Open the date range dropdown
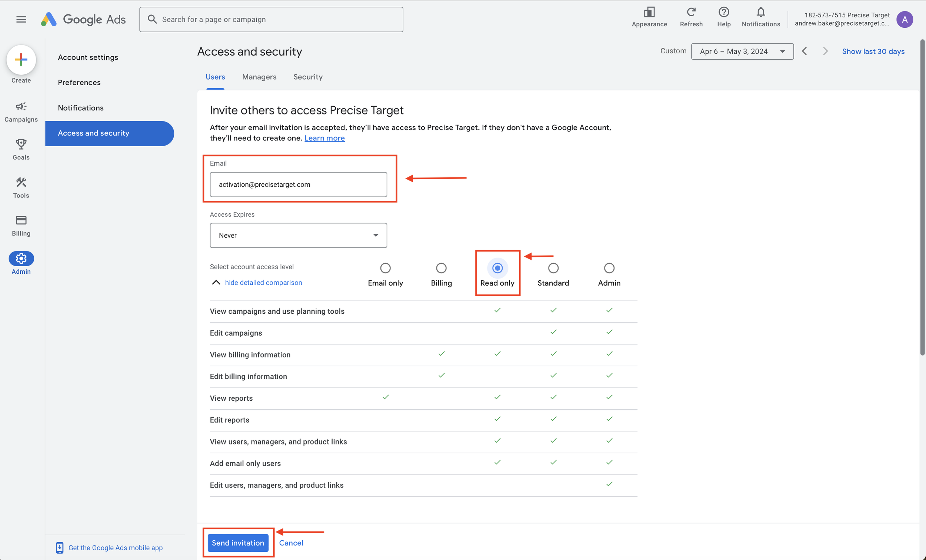The image size is (926, 560). (742, 51)
